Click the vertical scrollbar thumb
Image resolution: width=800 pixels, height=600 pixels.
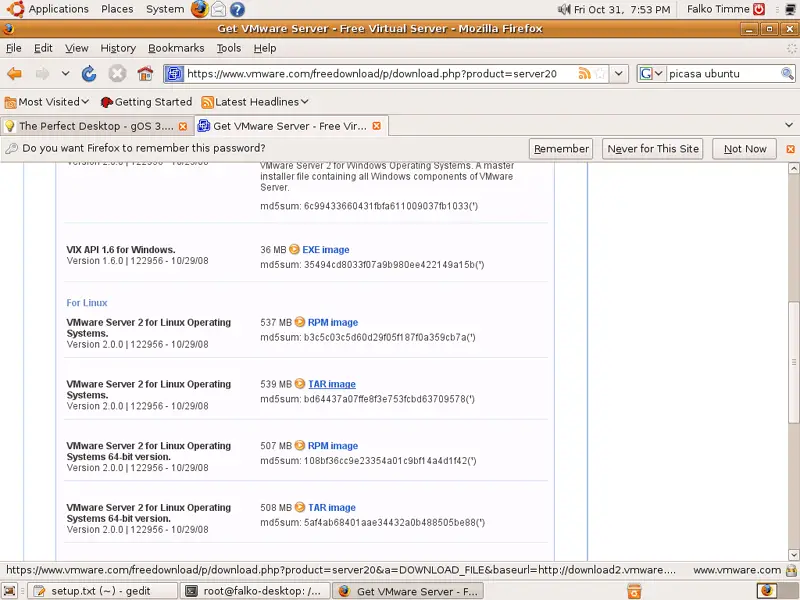coord(793,362)
